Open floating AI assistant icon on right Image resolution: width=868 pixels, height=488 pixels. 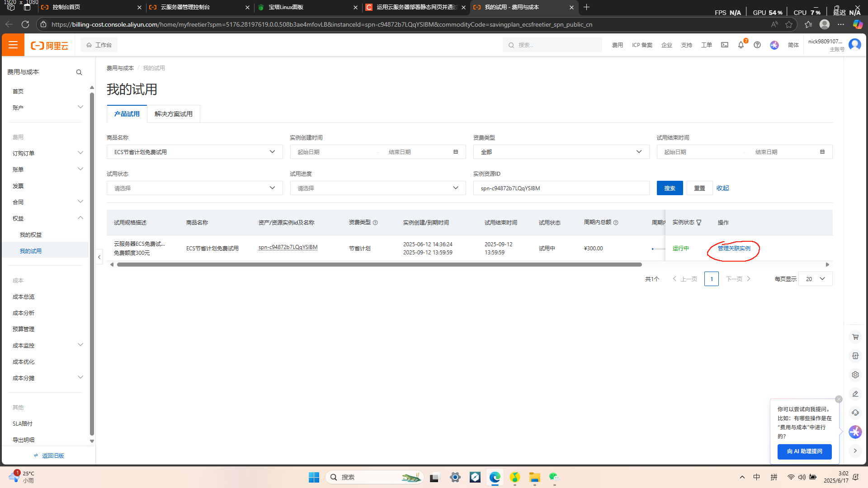855,432
